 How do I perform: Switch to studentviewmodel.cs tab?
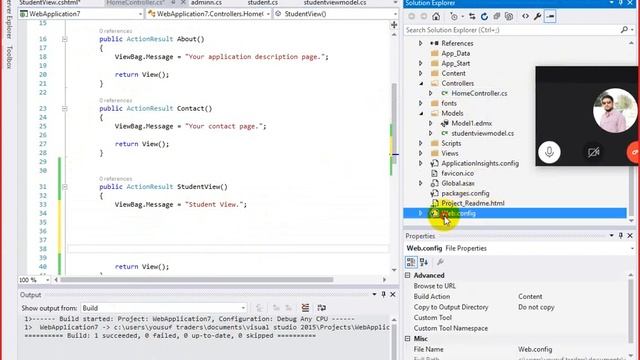[335, 3]
